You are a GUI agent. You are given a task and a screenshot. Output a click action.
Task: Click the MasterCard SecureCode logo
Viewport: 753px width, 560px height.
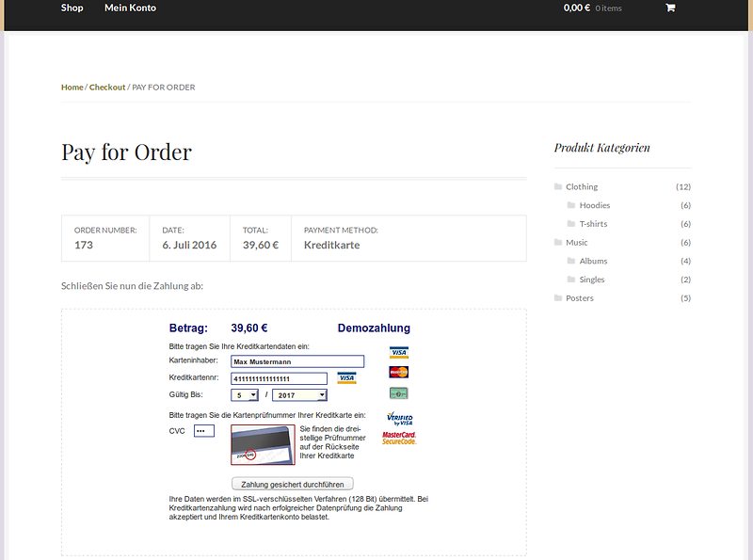click(x=399, y=438)
